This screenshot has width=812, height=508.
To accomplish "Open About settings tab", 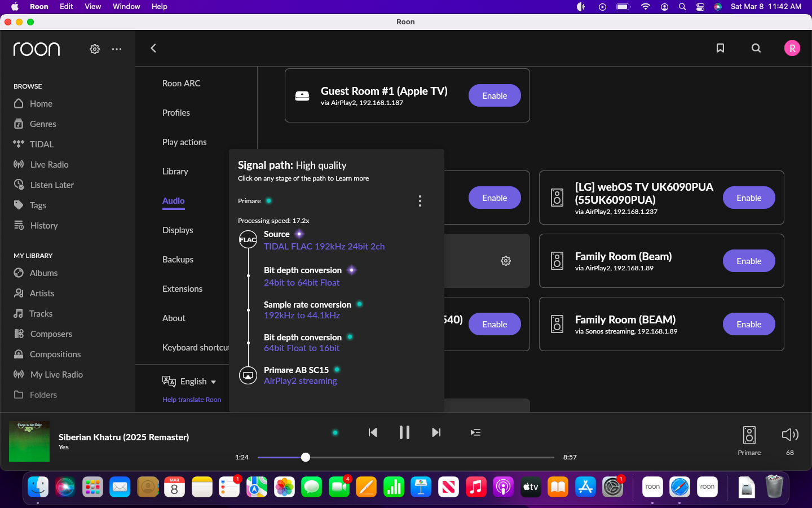I will click(174, 318).
